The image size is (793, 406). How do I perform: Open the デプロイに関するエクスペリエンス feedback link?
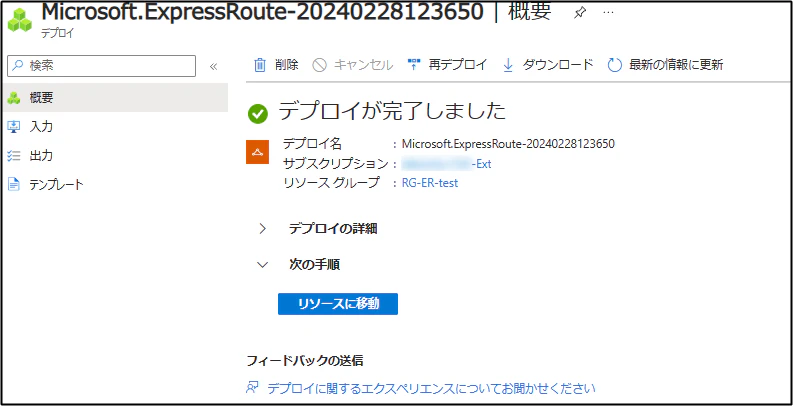click(431, 388)
